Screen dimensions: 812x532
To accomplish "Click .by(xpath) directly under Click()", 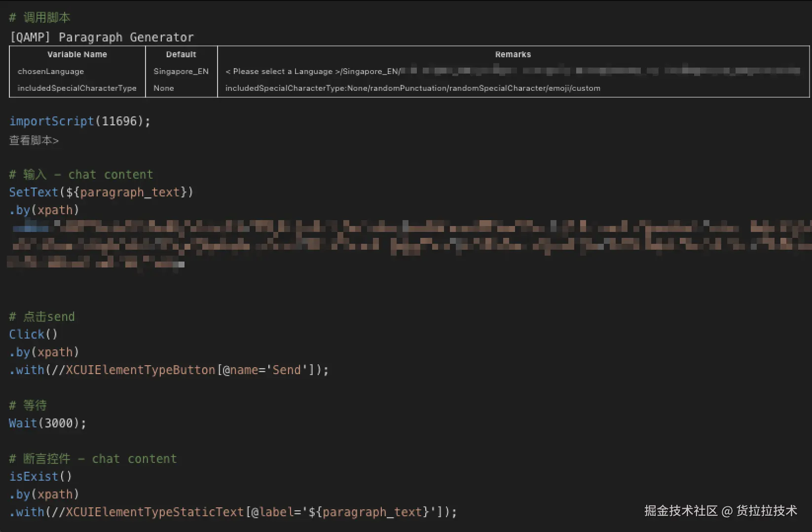I will (44, 352).
